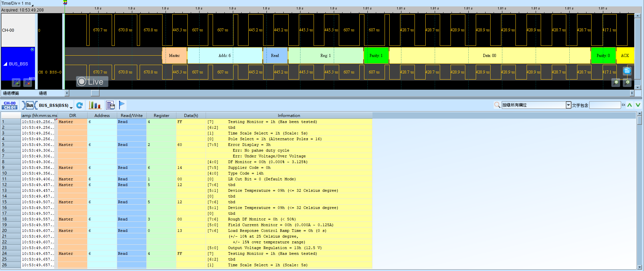Open the blue speech bubble report icon
This screenshot has height=271, width=644.
coord(627,71)
